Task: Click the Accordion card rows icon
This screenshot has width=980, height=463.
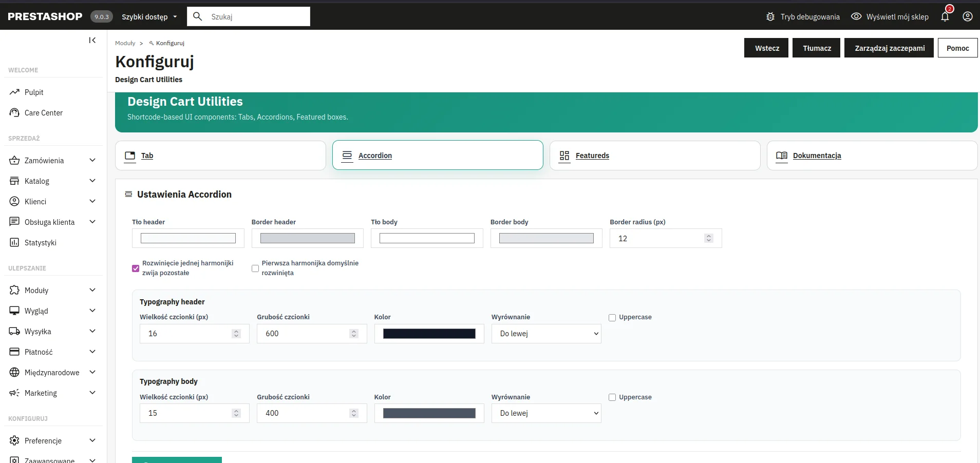Action: 347,156
